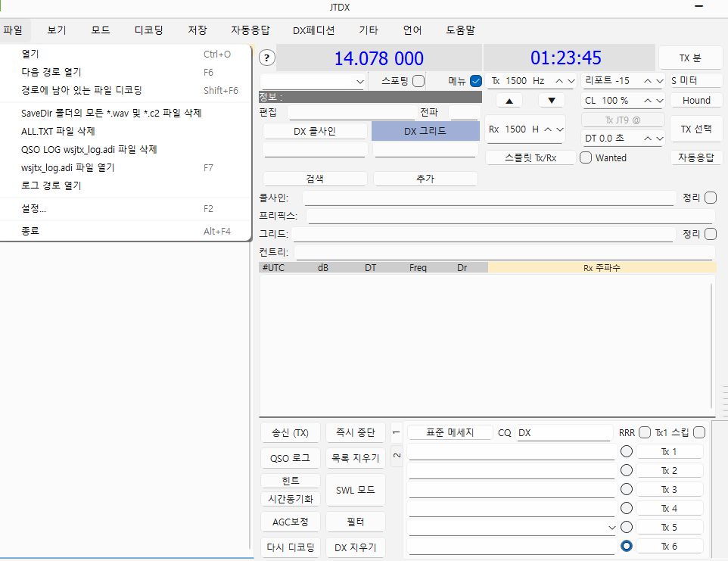This screenshot has height=561, width=728.
Task: Click the 목록 지우기 button
Action: pyautogui.click(x=356, y=458)
